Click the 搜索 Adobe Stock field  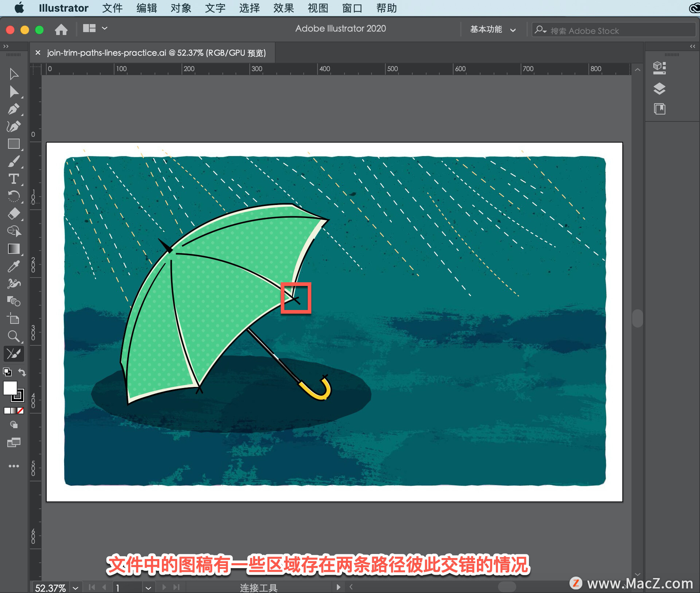[x=614, y=31]
